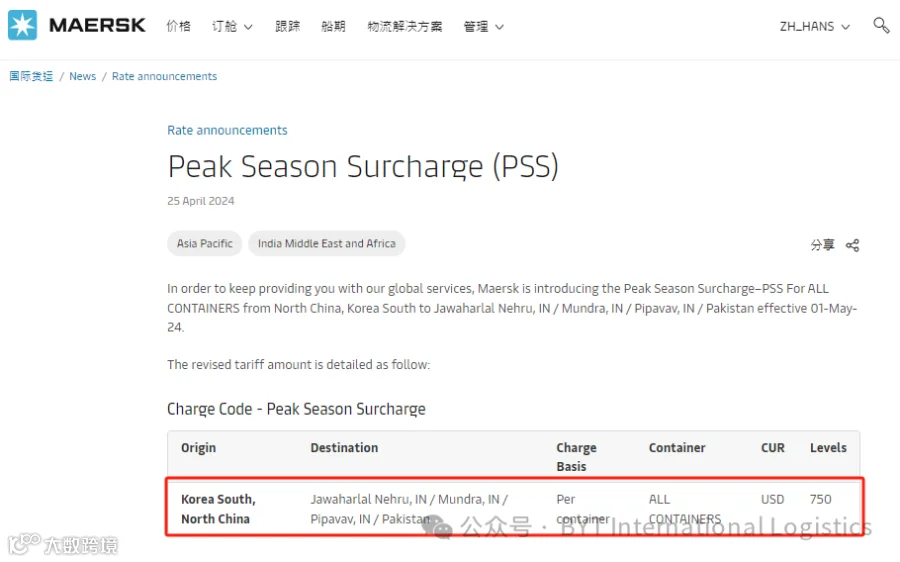Expand the 订舱 dropdown chevron

click(x=248, y=27)
